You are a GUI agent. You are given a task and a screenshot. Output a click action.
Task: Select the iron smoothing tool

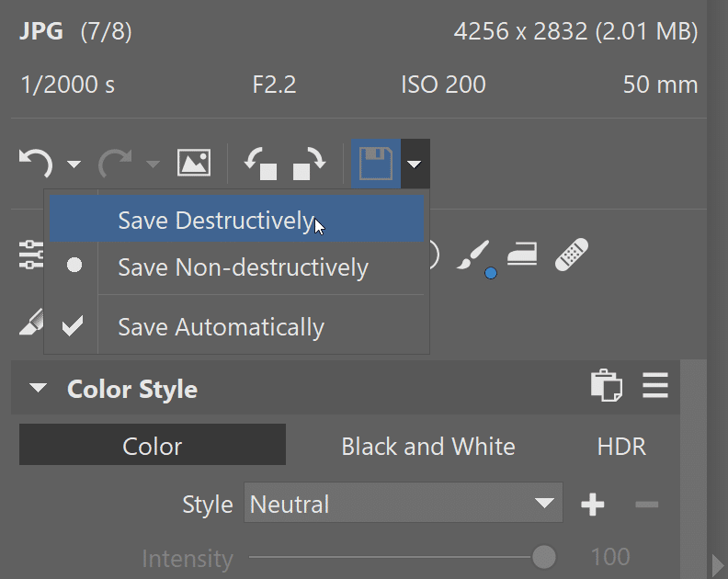pyautogui.click(x=521, y=255)
